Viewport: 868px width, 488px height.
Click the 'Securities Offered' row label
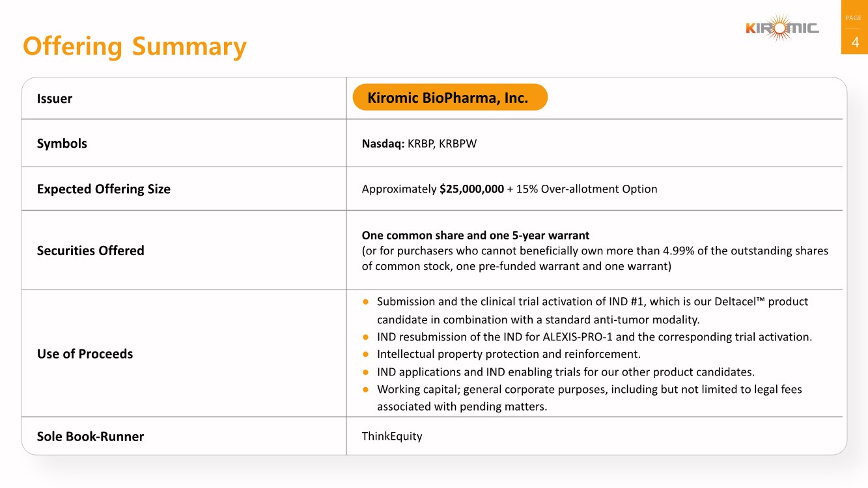91,251
